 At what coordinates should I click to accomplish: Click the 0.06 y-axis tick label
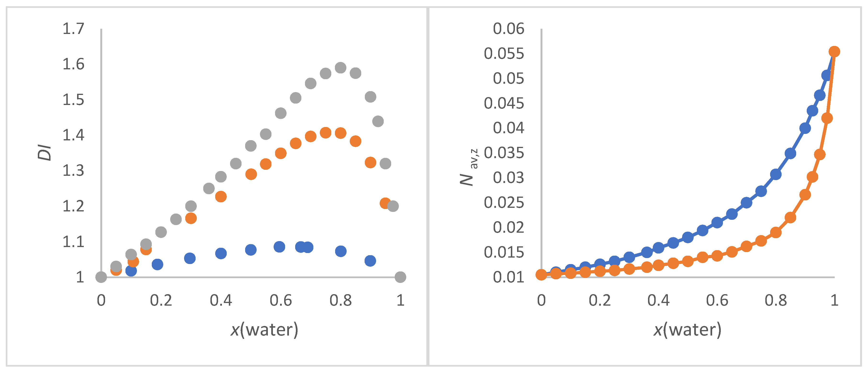[508, 29]
